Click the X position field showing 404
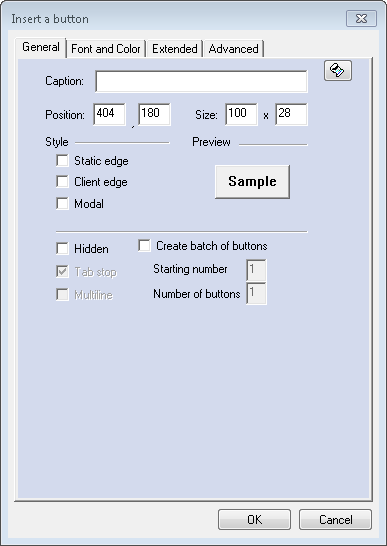 (x=109, y=114)
